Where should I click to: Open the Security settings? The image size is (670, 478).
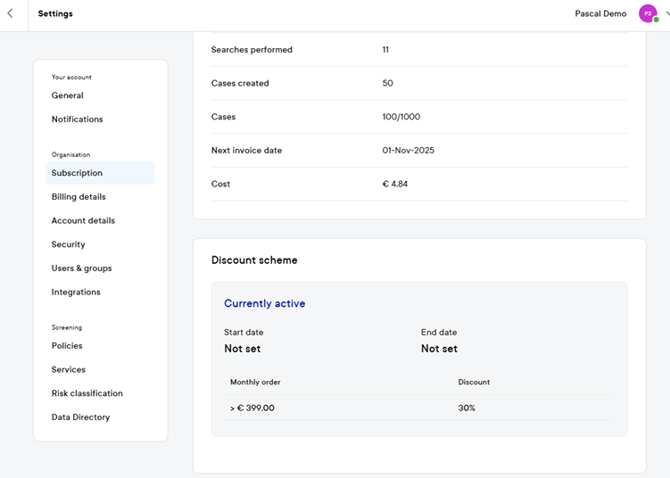coord(68,245)
